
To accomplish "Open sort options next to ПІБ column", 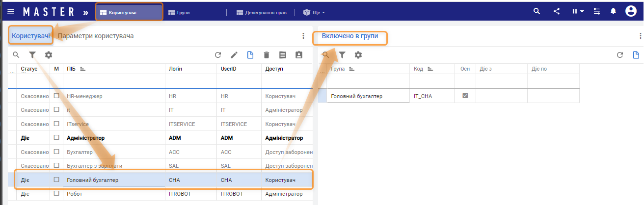I will 82,69.
